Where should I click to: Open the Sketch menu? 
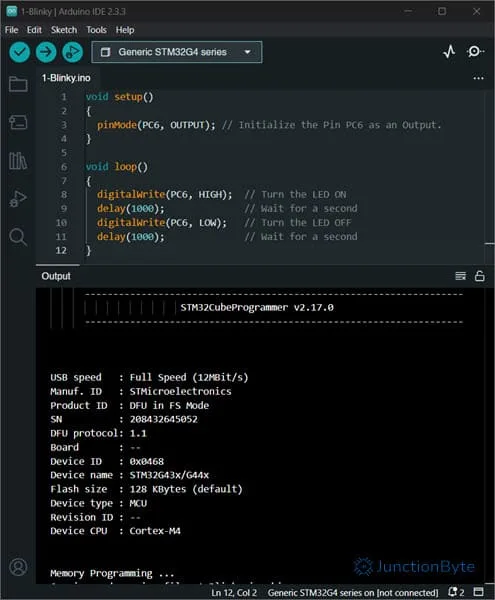pyautogui.click(x=64, y=30)
